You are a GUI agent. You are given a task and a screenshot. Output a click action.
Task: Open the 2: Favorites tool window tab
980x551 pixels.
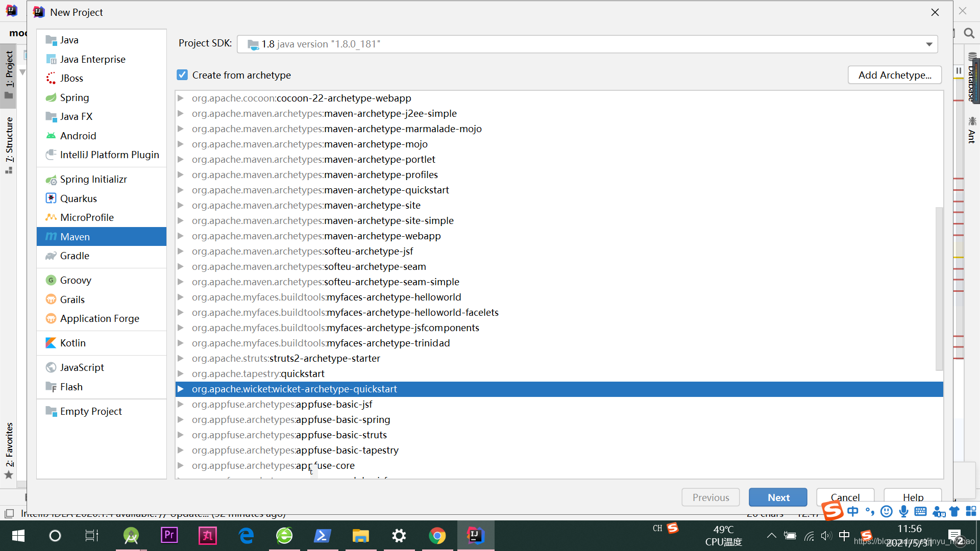9,450
